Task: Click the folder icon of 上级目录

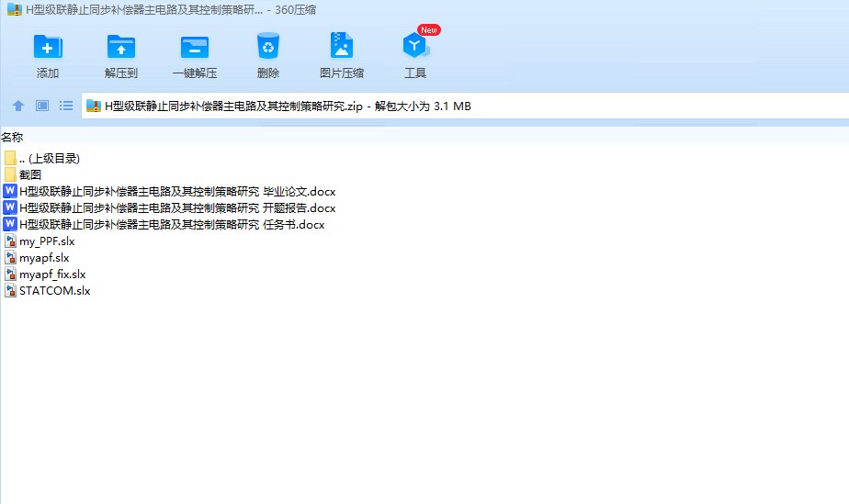Action: [x=10, y=158]
